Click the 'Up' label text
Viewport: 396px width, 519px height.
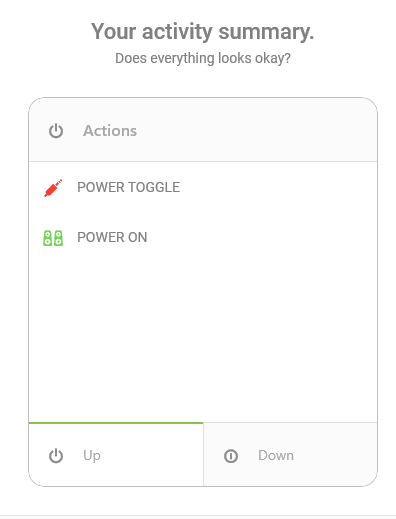coord(92,456)
